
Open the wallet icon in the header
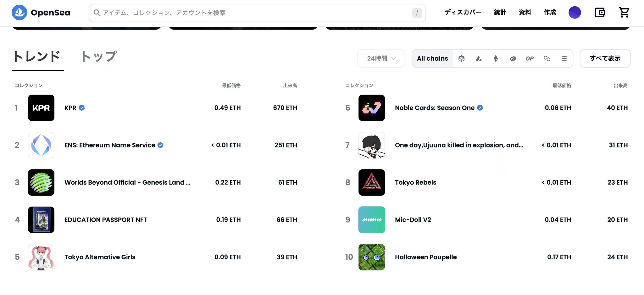coord(600,13)
